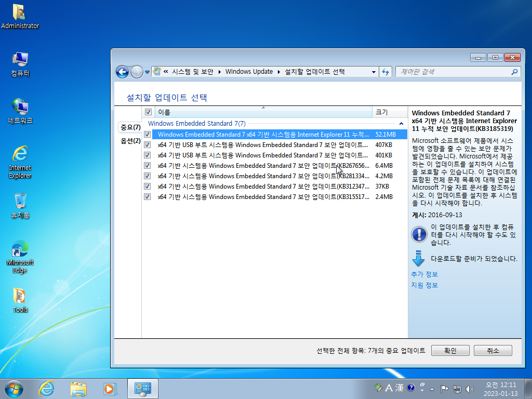This screenshot has width=532, height=399.
Task: Open Windows Media Player from the taskbar
Action: point(110,389)
